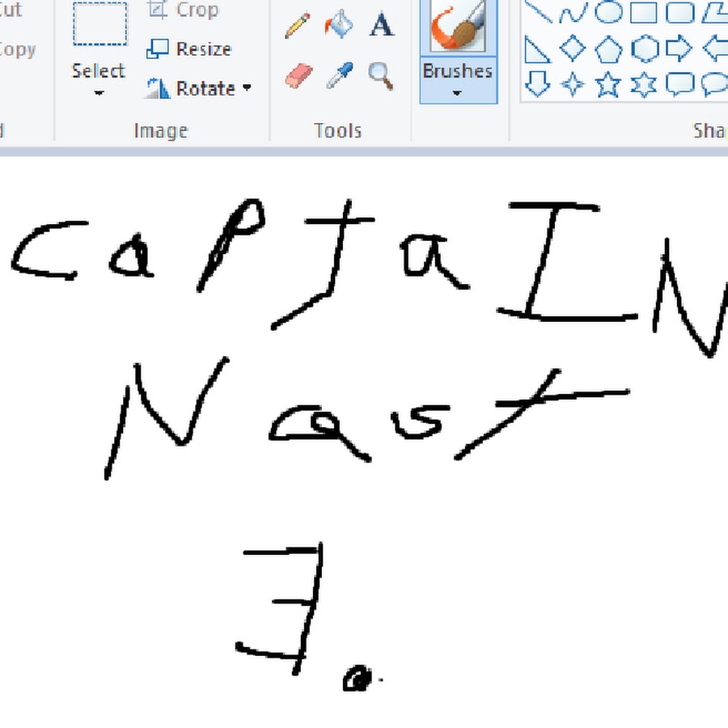Viewport: 728px width, 728px height.
Task: Choose the five-point star shape
Action: (x=608, y=83)
